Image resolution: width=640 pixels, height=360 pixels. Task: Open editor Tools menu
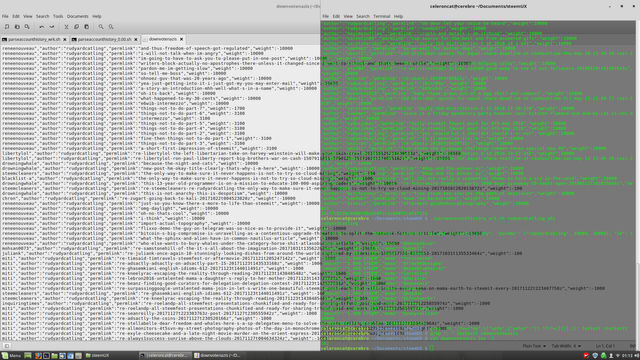pos(58,16)
